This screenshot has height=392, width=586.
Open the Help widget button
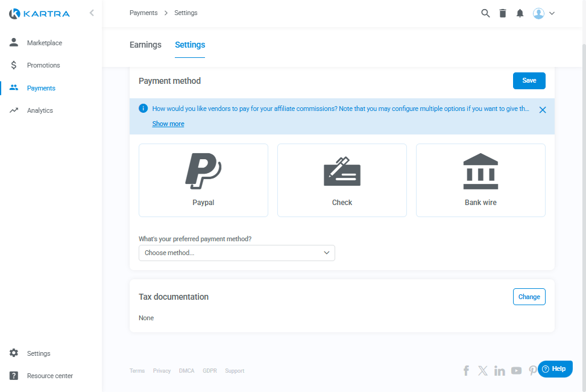555,369
